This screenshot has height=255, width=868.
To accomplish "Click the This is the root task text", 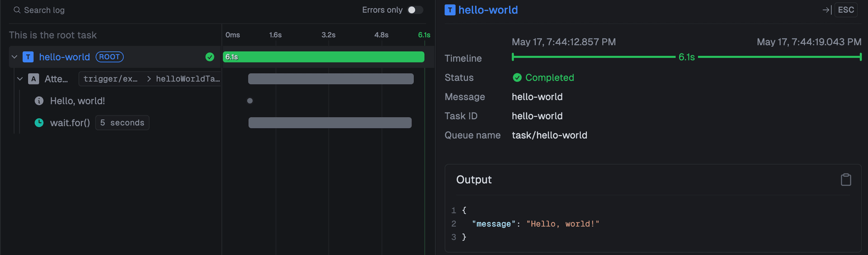I will click(53, 35).
